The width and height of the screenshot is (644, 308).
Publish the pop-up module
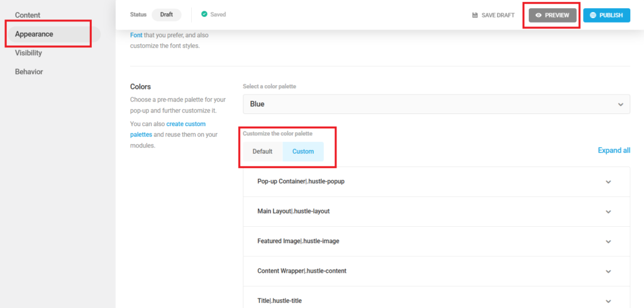[607, 15]
